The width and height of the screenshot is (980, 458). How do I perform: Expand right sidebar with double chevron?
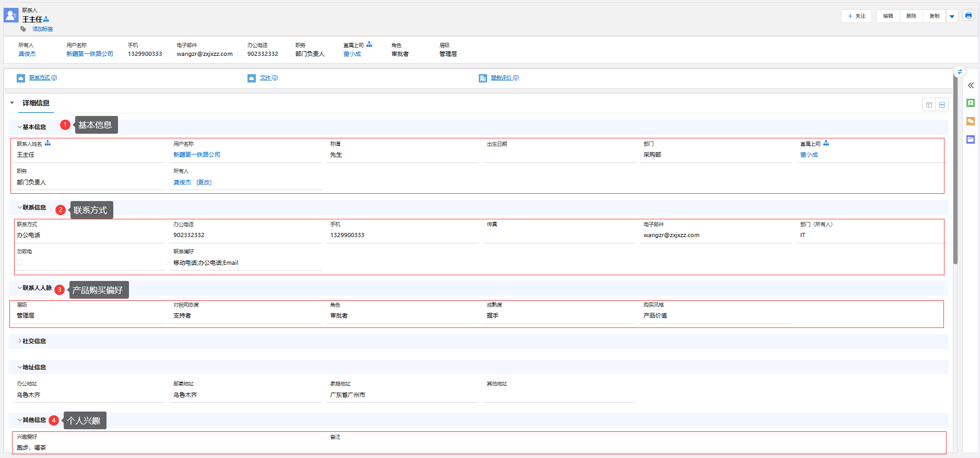[x=971, y=86]
